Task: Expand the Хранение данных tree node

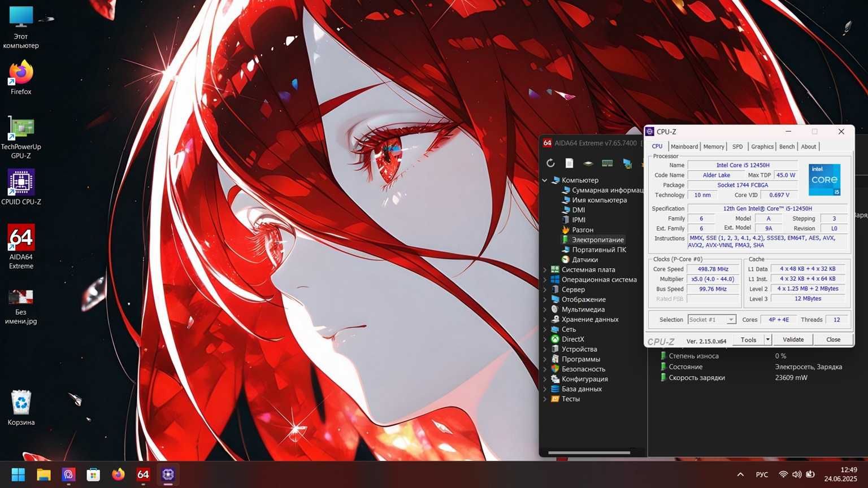Action: [x=545, y=320]
